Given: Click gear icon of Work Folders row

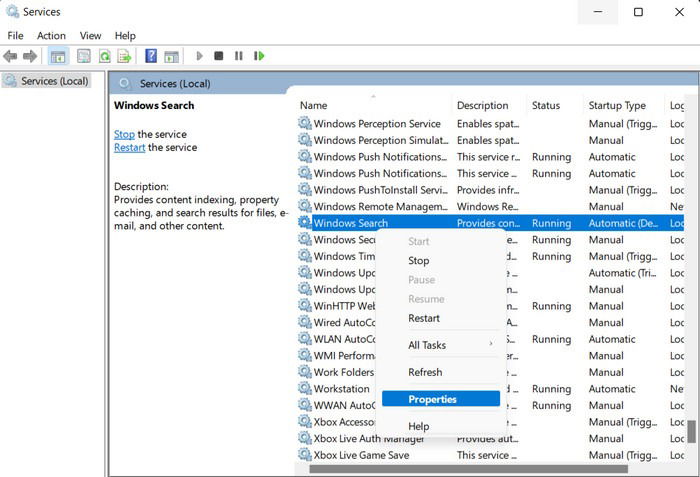Looking at the screenshot, I should tap(305, 371).
